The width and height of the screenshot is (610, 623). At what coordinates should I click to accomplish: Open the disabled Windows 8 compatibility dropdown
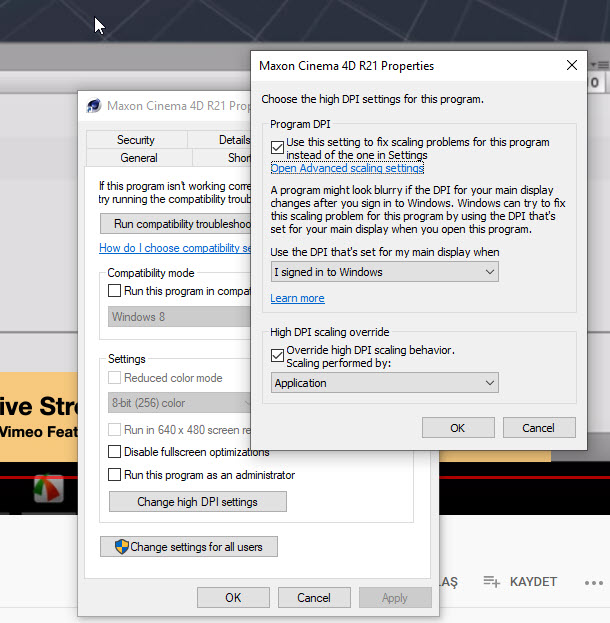click(179, 317)
